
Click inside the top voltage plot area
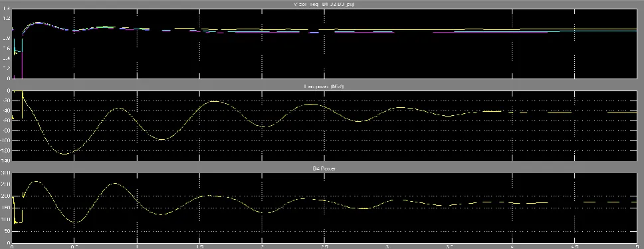(x=324, y=44)
